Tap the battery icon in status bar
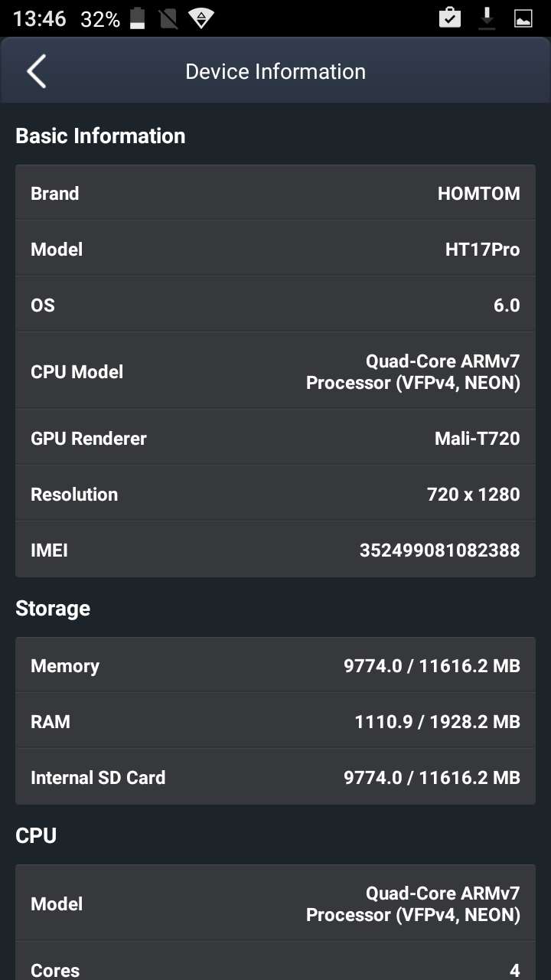This screenshot has width=551, height=980. coord(138,19)
